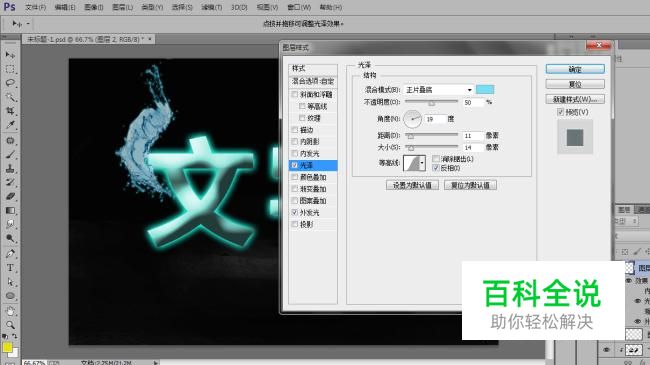
Task: Check the 描边 stroke style
Action: 295,130
